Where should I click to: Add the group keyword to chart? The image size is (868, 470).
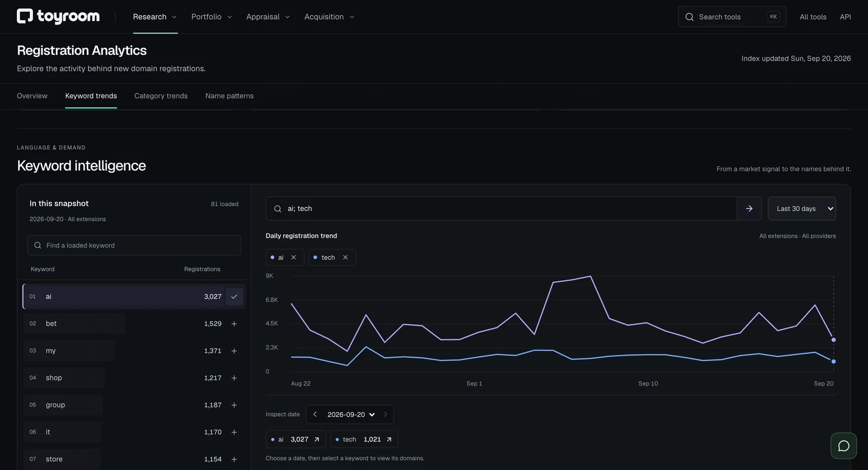(234, 405)
